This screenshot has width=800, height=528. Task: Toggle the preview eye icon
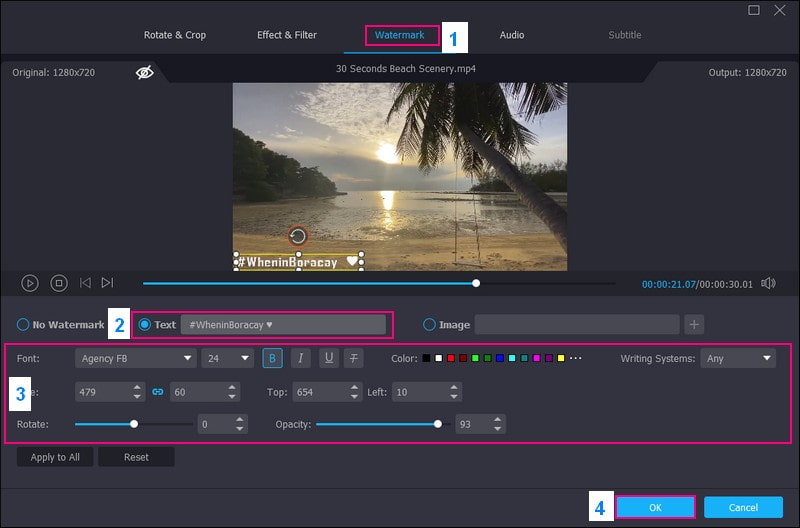[x=145, y=73]
